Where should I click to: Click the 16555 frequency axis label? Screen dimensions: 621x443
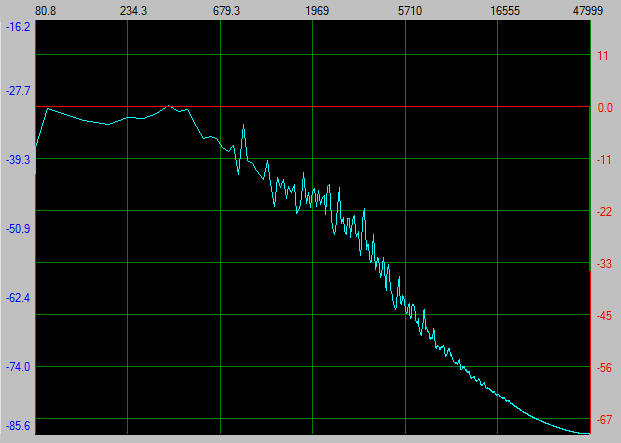coord(505,11)
